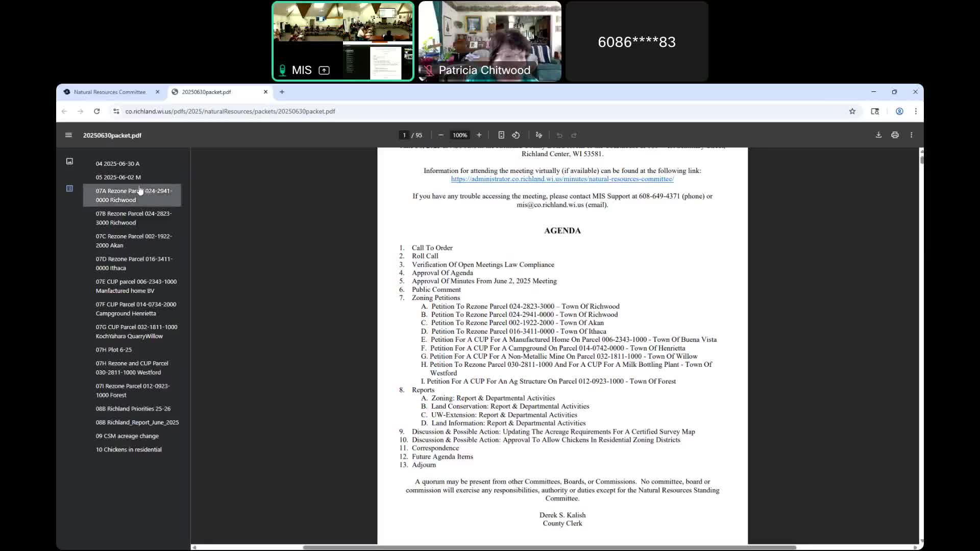Toggle the PDF sidebar menu icon
The image size is (980, 551).
click(68, 135)
